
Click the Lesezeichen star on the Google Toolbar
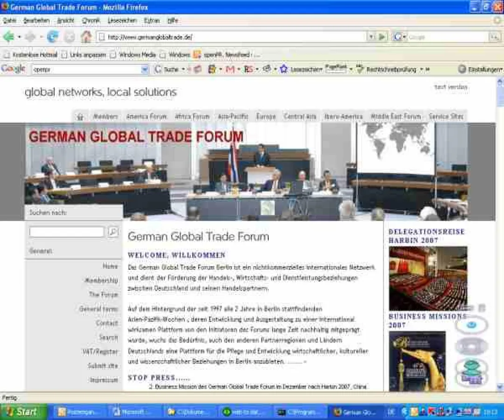(x=284, y=69)
